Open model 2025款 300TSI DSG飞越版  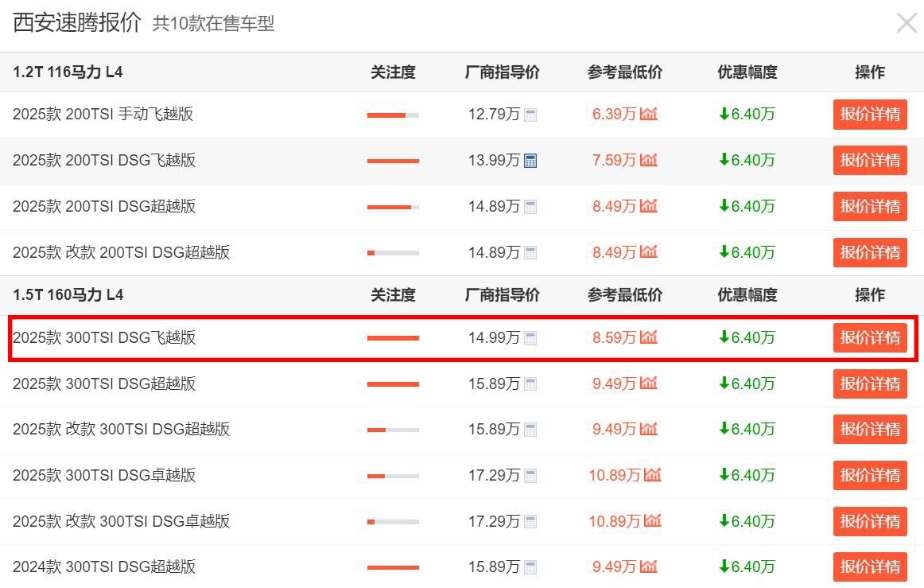(104, 337)
